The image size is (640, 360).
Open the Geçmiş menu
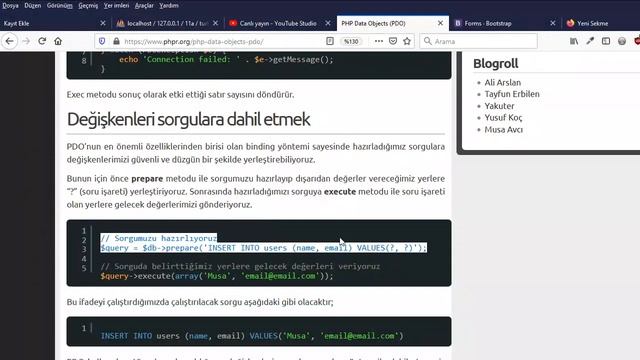pyautogui.click(x=88, y=6)
